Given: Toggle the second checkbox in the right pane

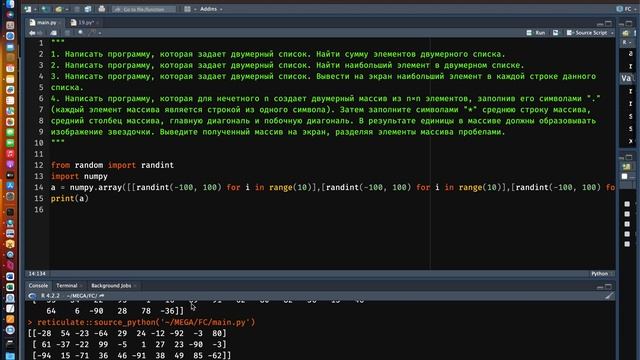Looking at the screenshot, I should (x=627, y=214).
